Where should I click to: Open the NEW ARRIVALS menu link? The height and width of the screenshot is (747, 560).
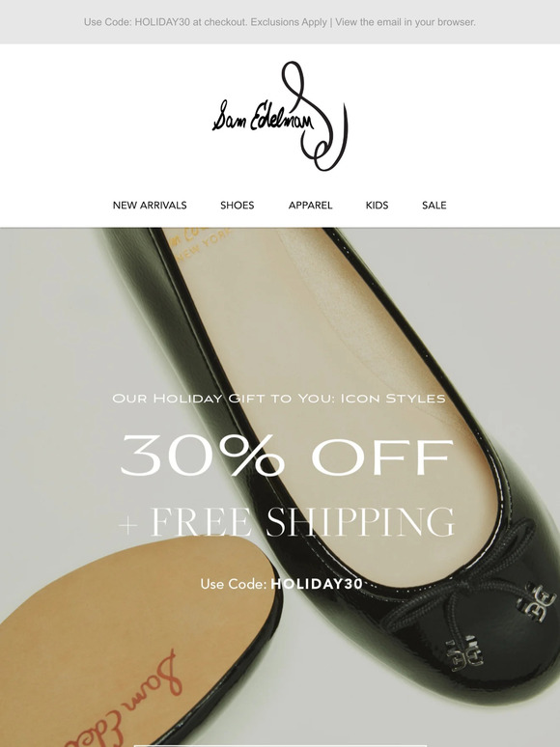pyautogui.click(x=150, y=206)
